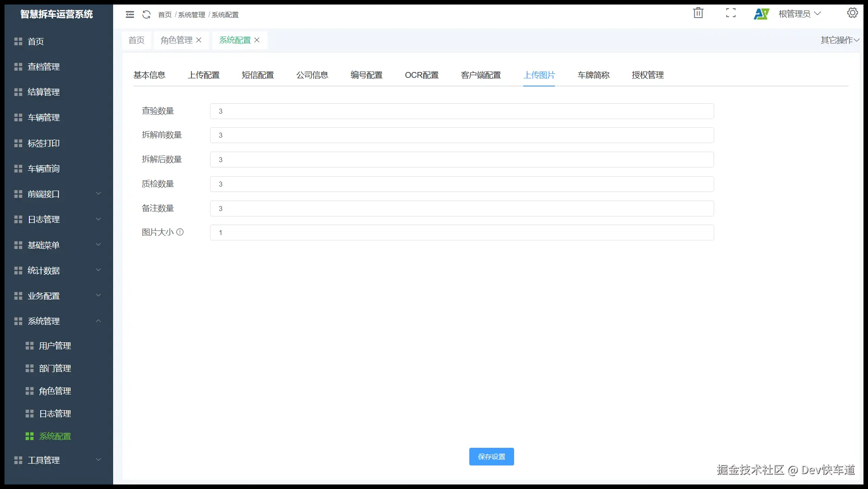The width and height of the screenshot is (868, 489).
Task: Click the grid icon beside 结算管理
Action: tap(18, 92)
